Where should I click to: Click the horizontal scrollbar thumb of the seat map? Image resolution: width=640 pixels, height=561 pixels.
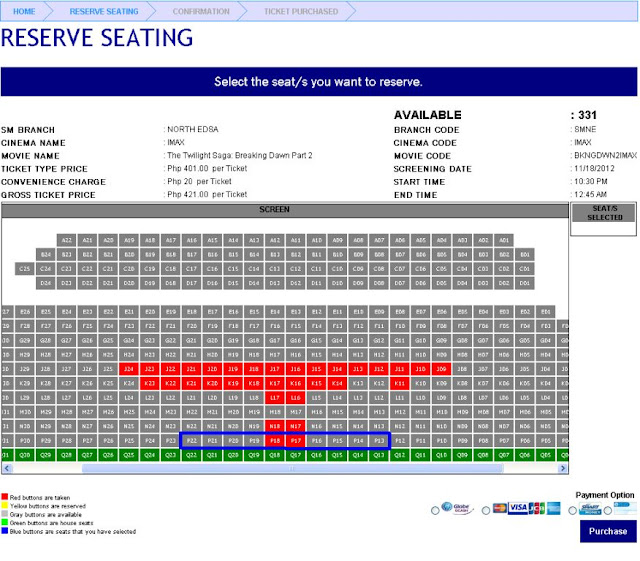[293, 468]
